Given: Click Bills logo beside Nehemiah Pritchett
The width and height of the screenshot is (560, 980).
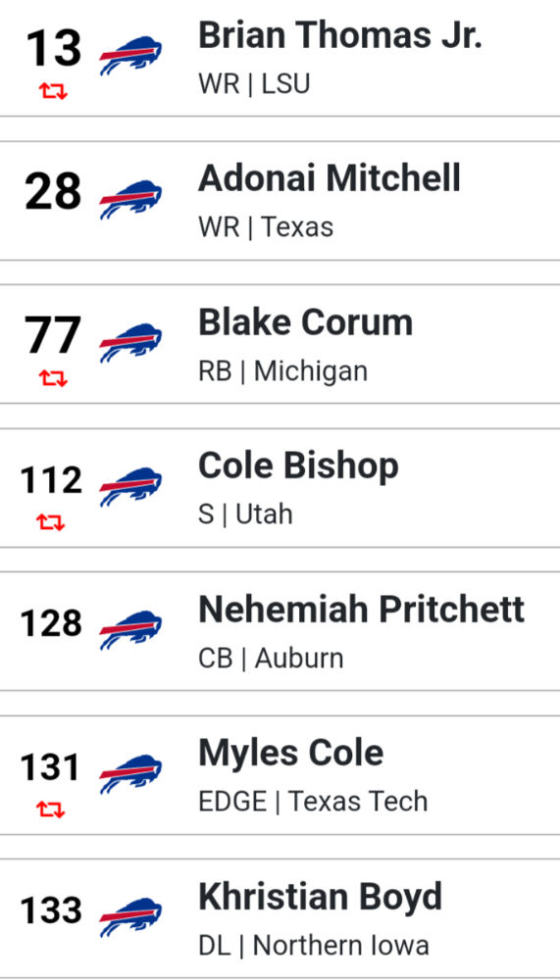Looking at the screenshot, I should pos(130,631).
